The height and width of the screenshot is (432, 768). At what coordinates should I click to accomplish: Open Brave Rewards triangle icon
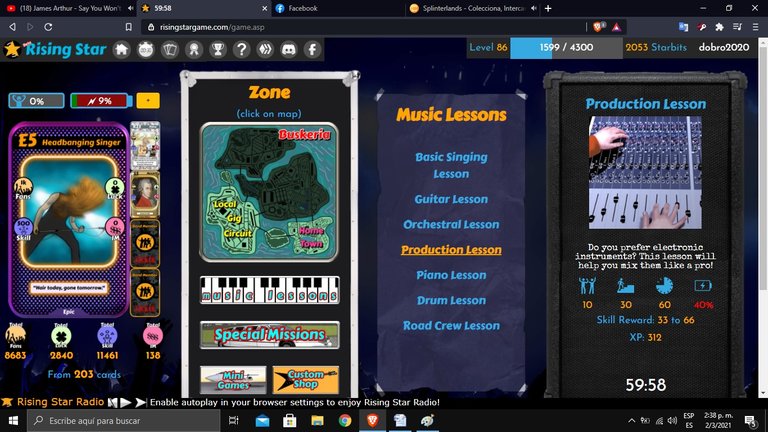pos(616,27)
